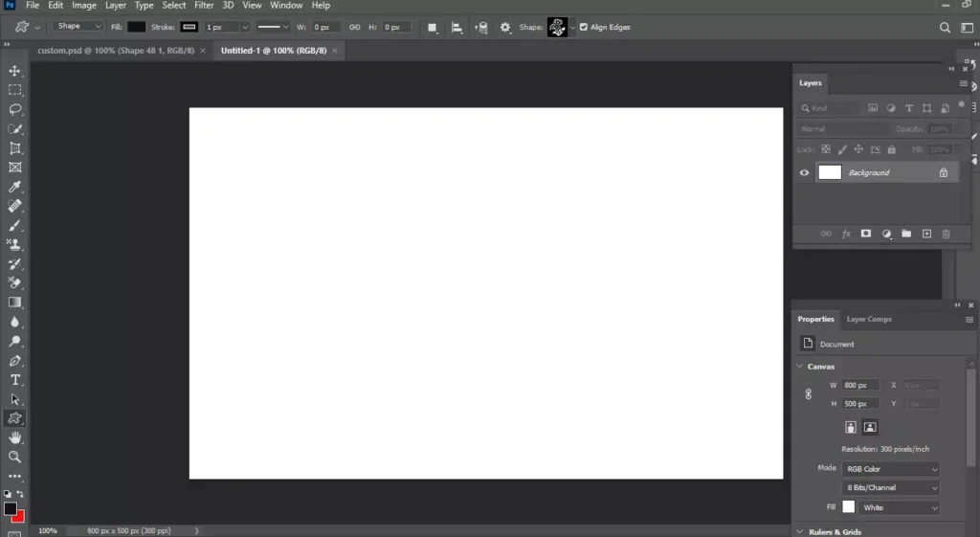This screenshot has width=980, height=537.
Task: Delete layer with trash icon
Action: tap(947, 234)
